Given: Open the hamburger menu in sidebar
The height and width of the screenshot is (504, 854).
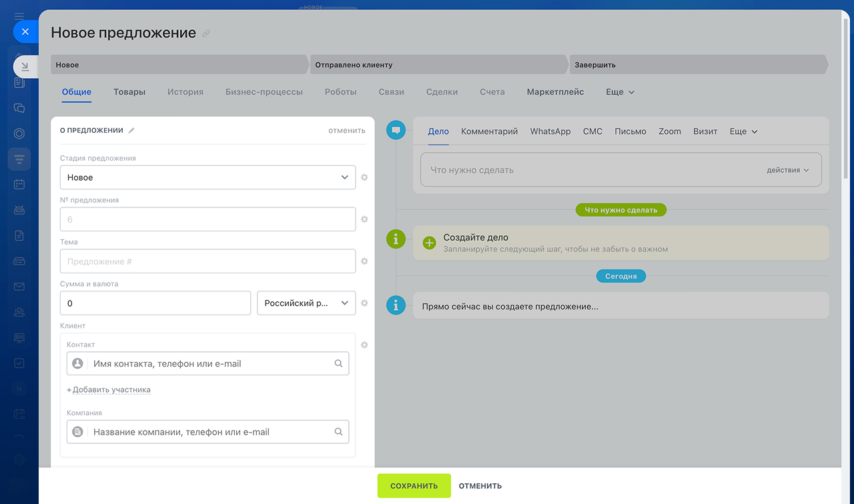Looking at the screenshot, I should click(x=19, y=16).
